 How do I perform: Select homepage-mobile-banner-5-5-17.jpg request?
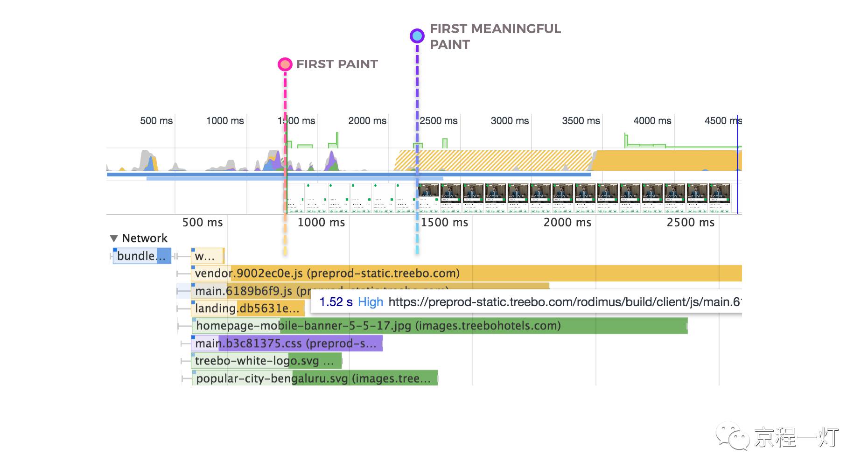[440, 326]
